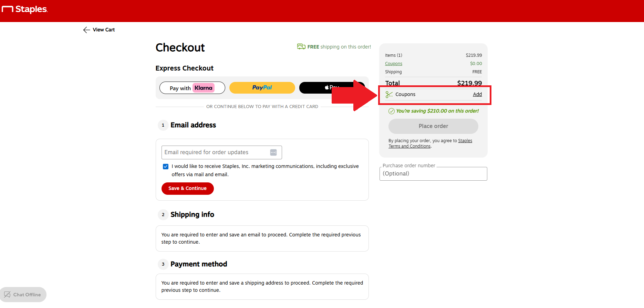The image size is (644, 308).
Task: Open Staples Terms and Conditions link
Action: click(430, 144)
